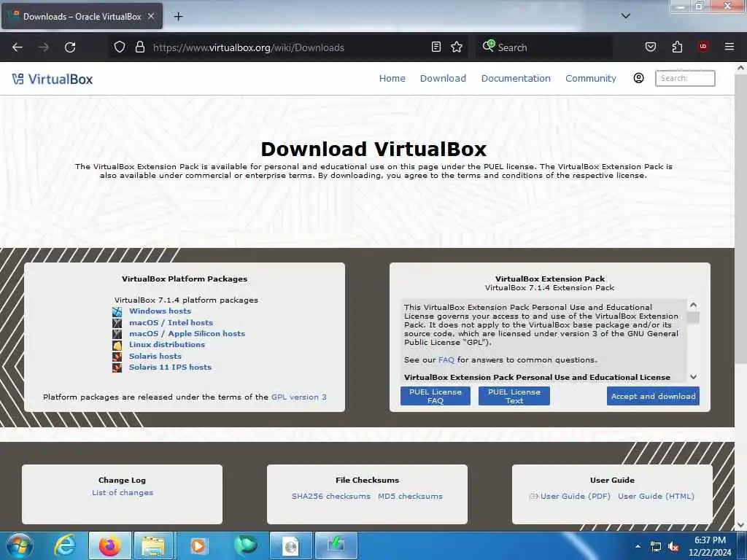The height and width of the screenshot is (560, 747).
Task: Reload the VirtualBox downloads page
Action: pyautogui.click(x=70, y=47)
